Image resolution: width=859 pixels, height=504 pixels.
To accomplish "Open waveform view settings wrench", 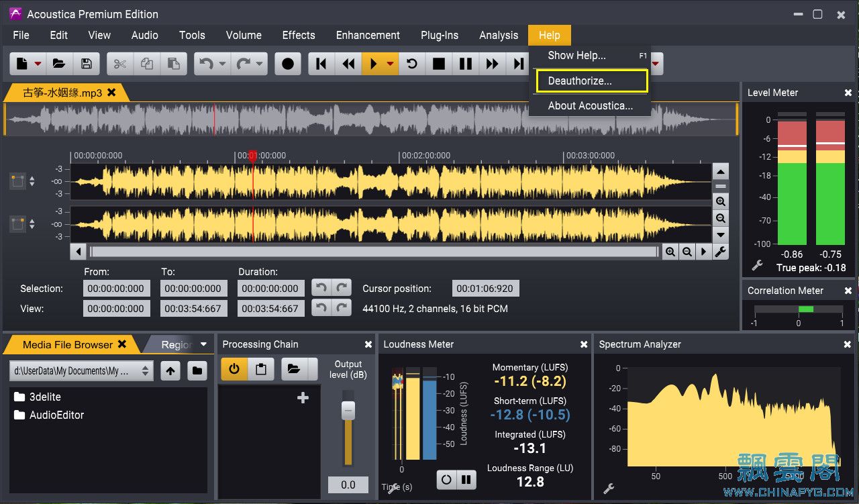I will coord(720,252).
